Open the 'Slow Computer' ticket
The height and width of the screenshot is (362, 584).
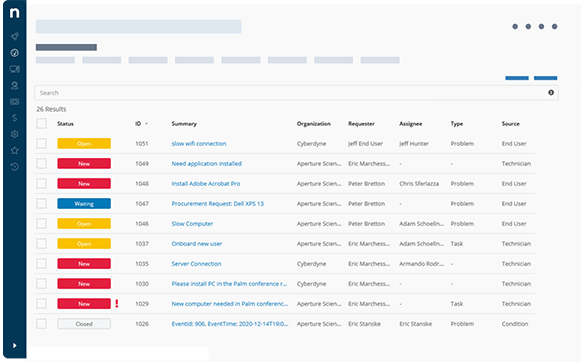(x=192, y=223)
